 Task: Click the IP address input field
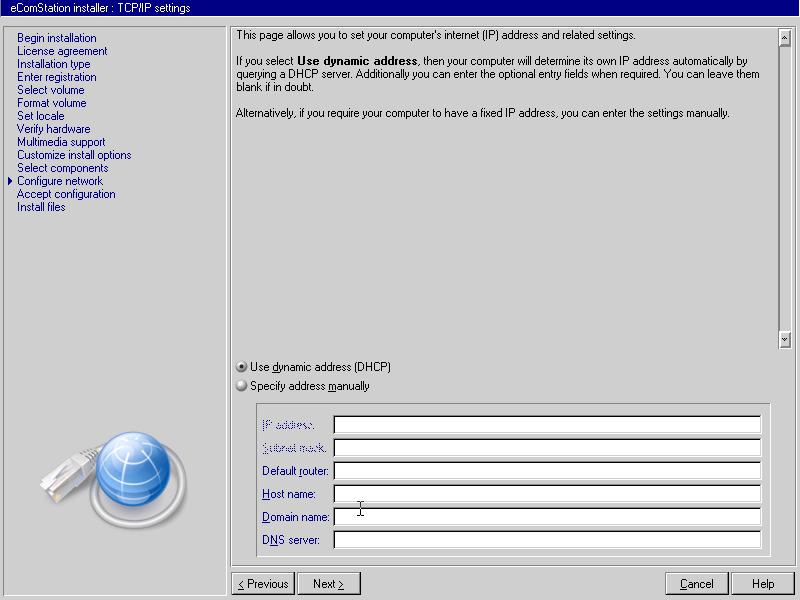point(547,424)
